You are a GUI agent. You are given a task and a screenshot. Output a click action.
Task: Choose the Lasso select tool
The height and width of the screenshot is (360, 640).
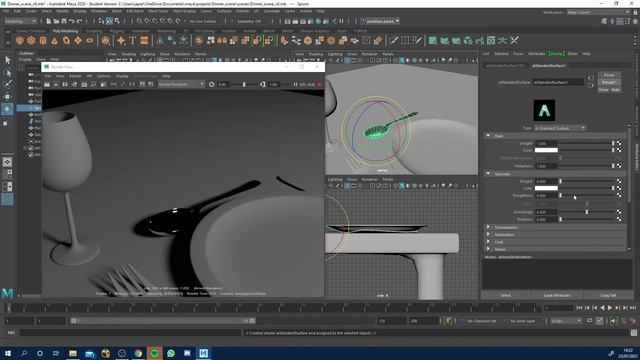point(7,73)
